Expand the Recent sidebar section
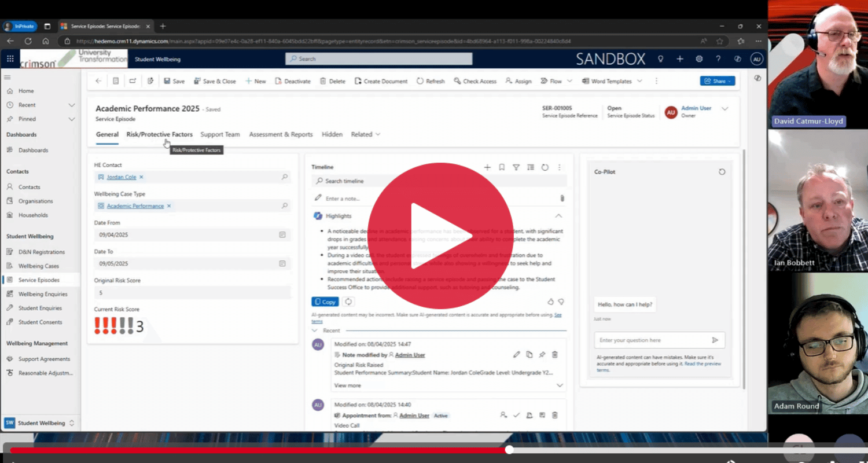 72,105
